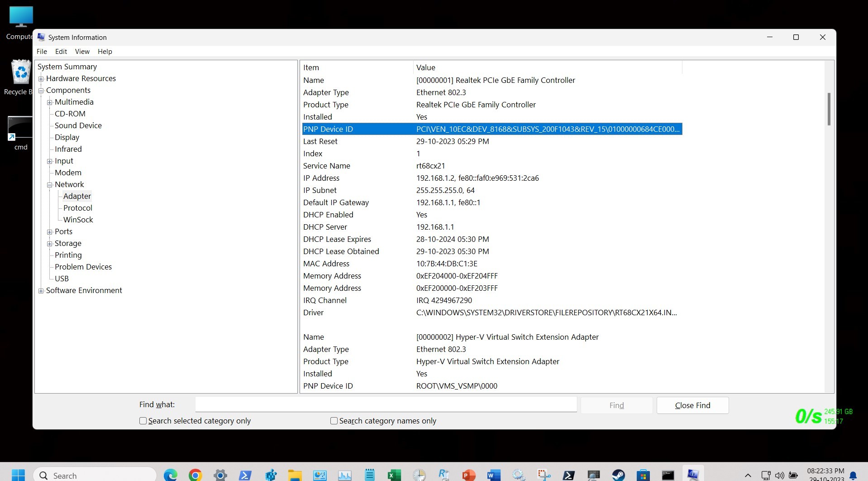Open the dark PowerShell console taskbar icon
Screen dimensions: 868x481
pos(568,475)
